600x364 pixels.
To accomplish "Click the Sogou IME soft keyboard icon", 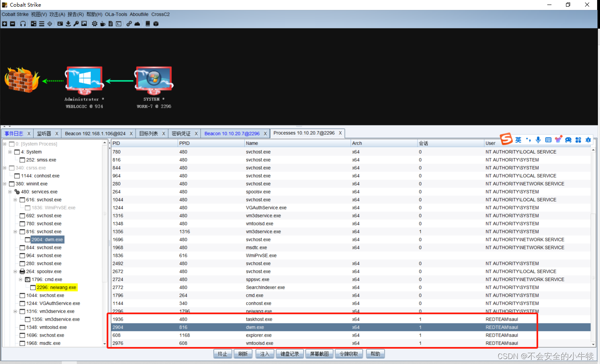I will (548, 140).
